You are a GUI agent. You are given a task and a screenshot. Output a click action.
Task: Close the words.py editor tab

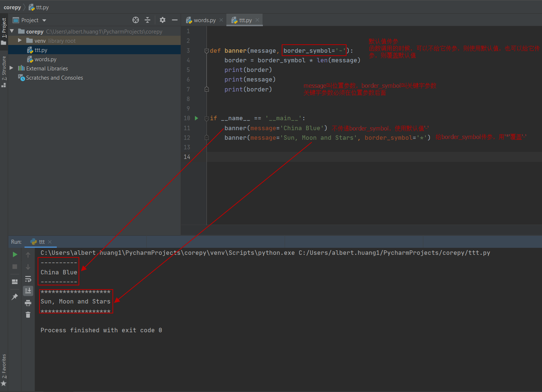(x=221, y=20)
